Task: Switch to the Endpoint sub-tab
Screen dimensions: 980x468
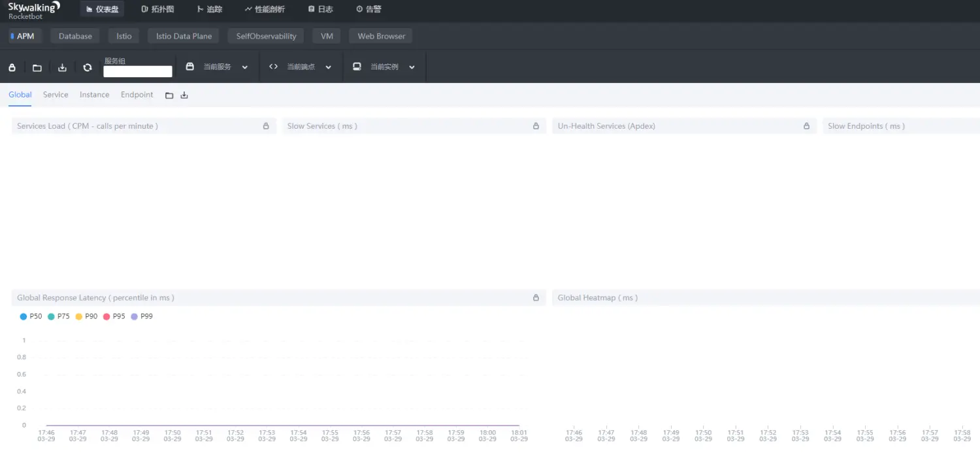Action: click(137, 95)
